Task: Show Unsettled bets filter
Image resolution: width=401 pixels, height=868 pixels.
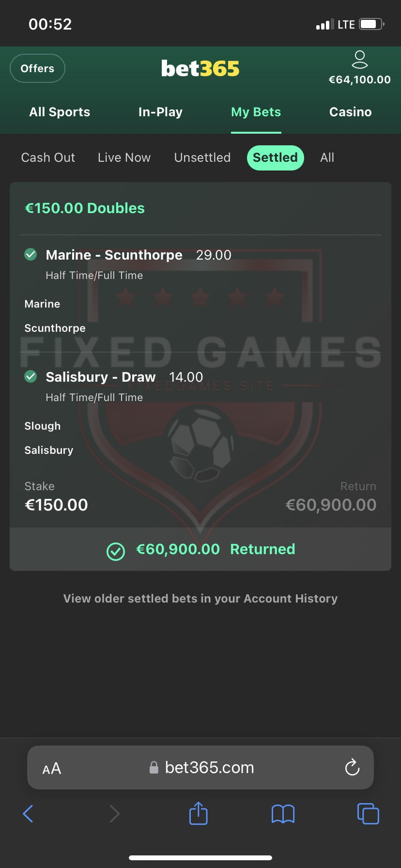Action: pyautogui.click(x=202, y=157)
